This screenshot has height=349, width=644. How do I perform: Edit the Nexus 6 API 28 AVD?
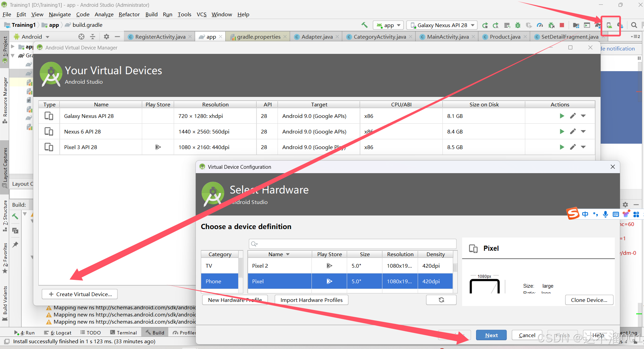573,131
